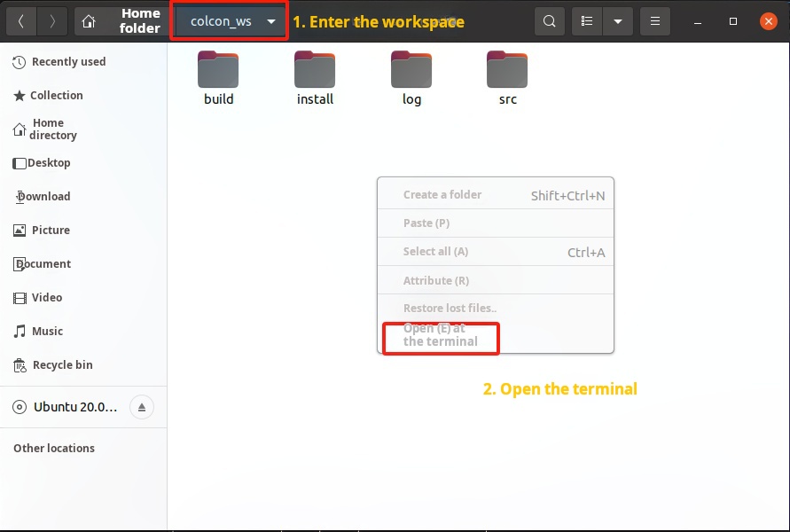Select Create a folder menu entry

pyautogui.click(x=442, y=195)
